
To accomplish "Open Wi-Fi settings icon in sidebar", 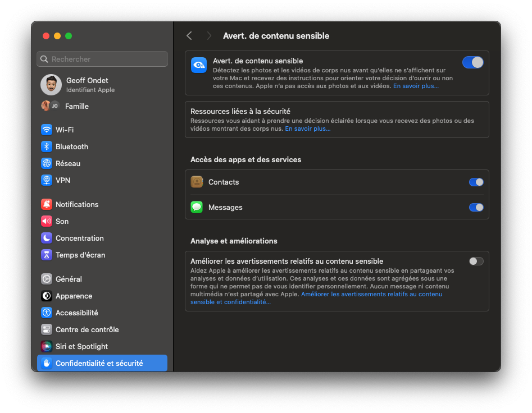I will 47,130.
